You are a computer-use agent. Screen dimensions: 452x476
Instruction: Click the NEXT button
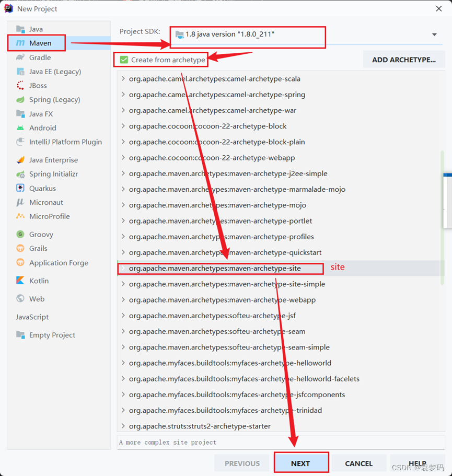point(301,462)
